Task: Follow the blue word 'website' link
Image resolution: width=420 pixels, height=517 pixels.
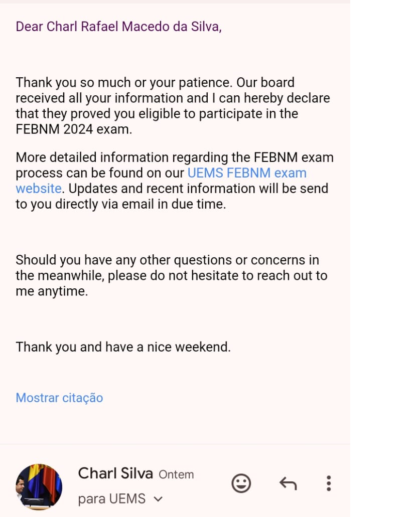Action: click(39, 188)
